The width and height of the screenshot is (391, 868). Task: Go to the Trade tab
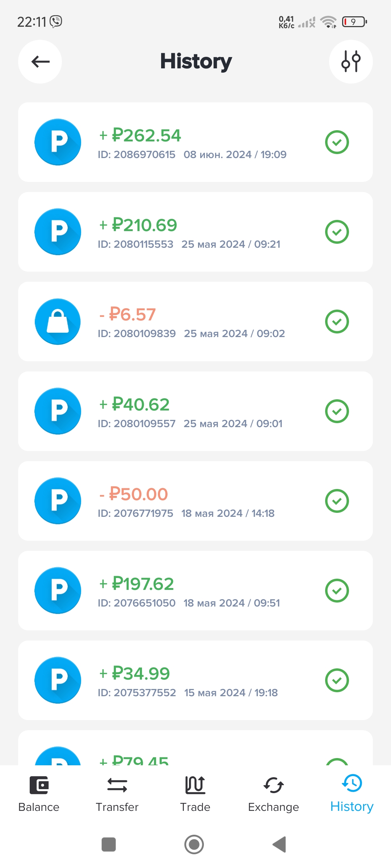[x=195, y=794]
